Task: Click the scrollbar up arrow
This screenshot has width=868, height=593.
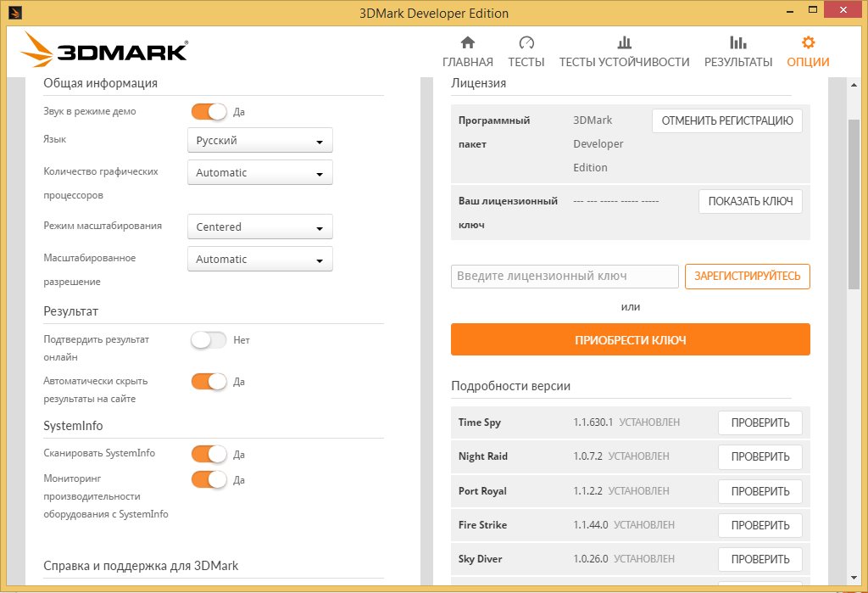Action: point(854,85)
